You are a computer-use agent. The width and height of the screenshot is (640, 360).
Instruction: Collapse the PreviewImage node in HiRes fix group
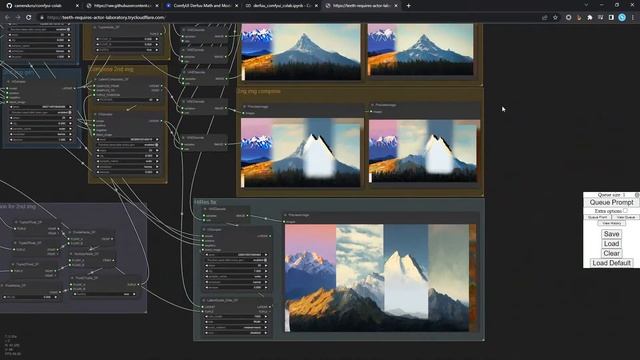tap(286, 215)
